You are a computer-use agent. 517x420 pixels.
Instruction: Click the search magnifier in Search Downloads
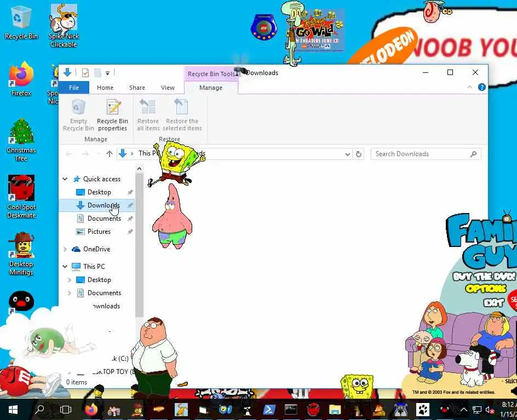tap(474, 154)
